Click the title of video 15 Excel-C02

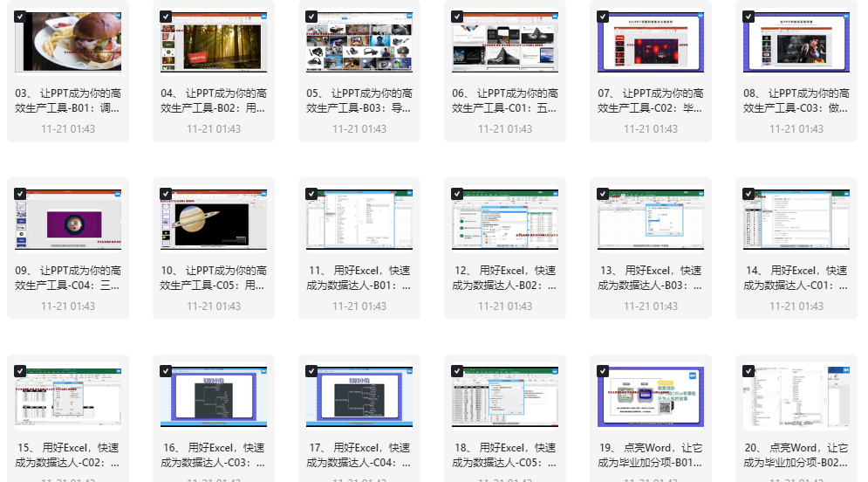pyautogui.click(x=68, y=455)
